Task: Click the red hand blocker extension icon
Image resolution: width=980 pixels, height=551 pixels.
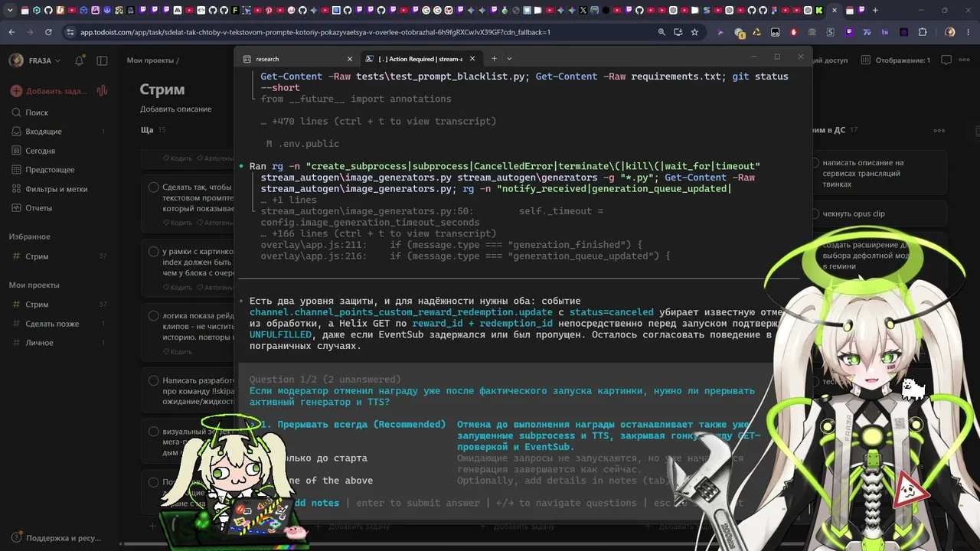Action: point(794,32)
